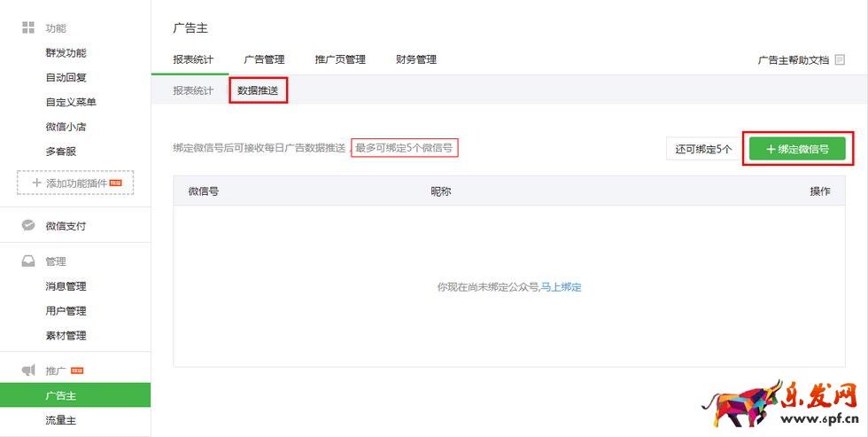The image size is (868, 437).
Task: Open 消息管理 in sidebar
Action: [x=66, y=286]
